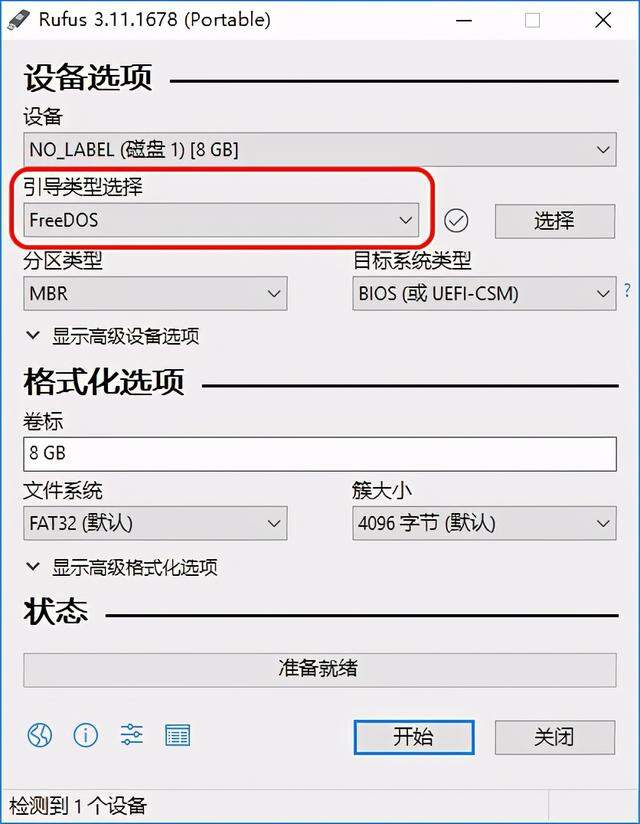Click the blue question mark help icon
The image size is (640, 824).
coord(627,290)
